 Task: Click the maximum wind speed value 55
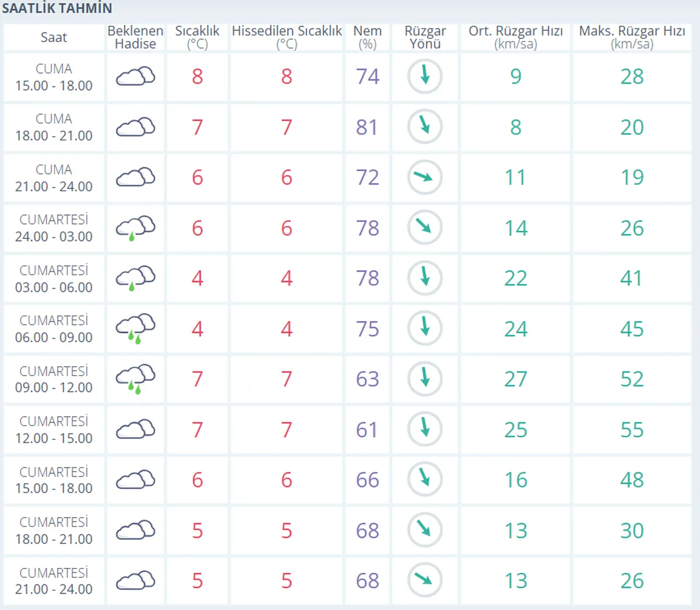pos(632,430)
